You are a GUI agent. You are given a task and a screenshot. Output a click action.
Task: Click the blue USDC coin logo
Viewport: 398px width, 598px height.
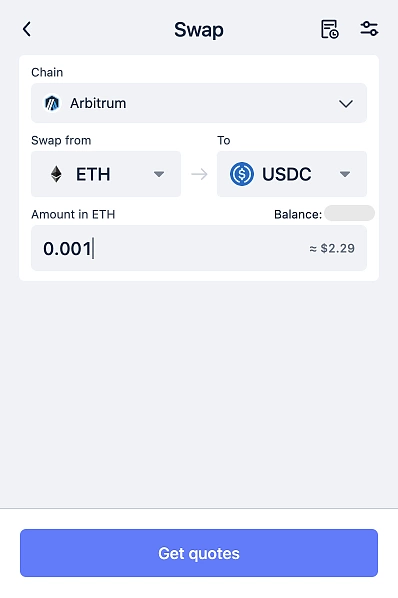coord(242,174)
